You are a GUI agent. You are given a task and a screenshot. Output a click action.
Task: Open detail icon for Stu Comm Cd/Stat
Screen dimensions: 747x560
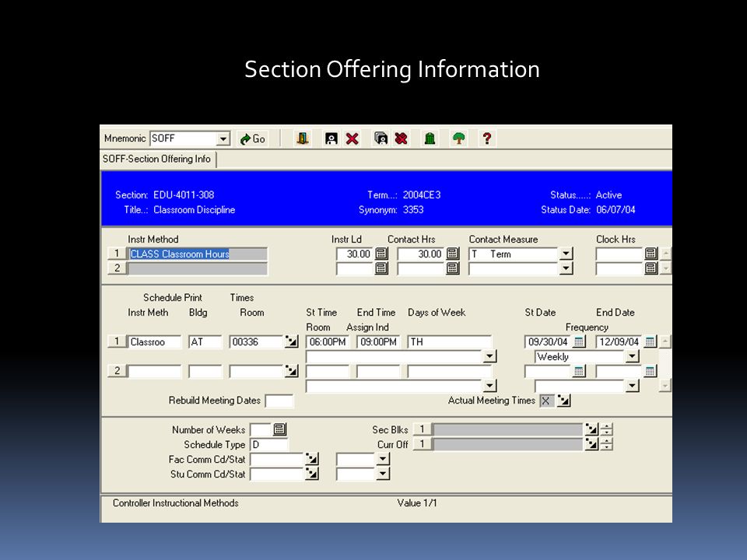[x=311, y=474]
